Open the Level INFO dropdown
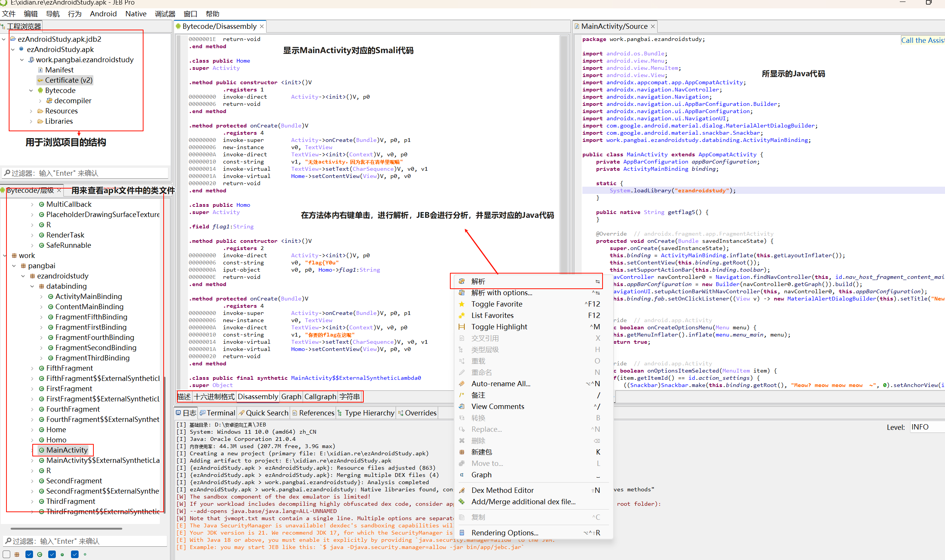 coord(926,427)
